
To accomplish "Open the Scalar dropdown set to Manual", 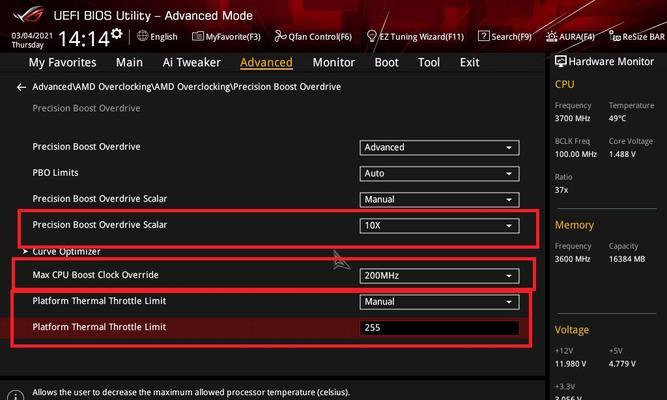I will pos(439,200).
